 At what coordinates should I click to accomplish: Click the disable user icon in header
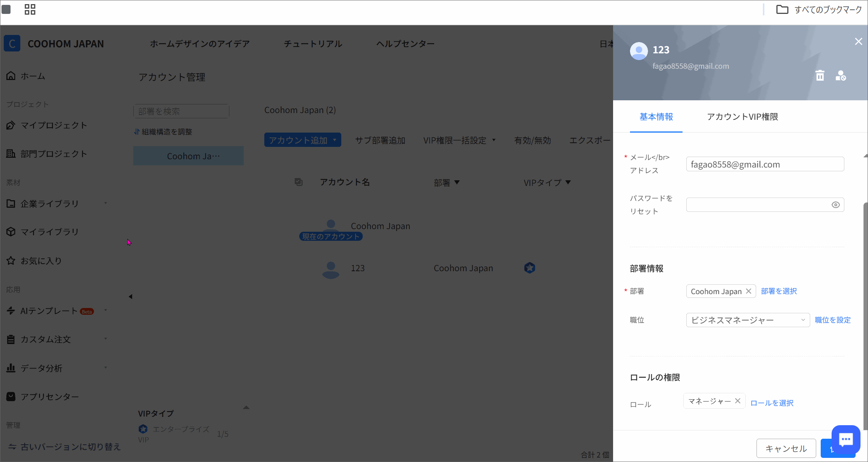tap(841, 75)
